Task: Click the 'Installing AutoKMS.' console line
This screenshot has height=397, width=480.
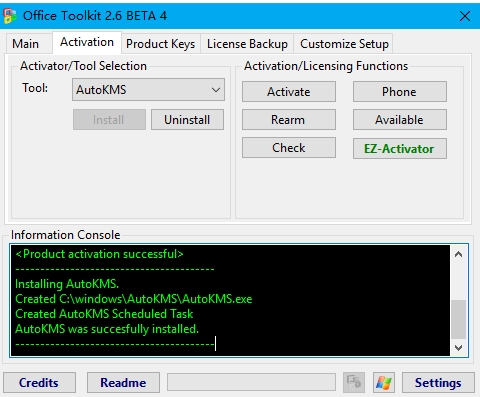Action: pos(67,284)
